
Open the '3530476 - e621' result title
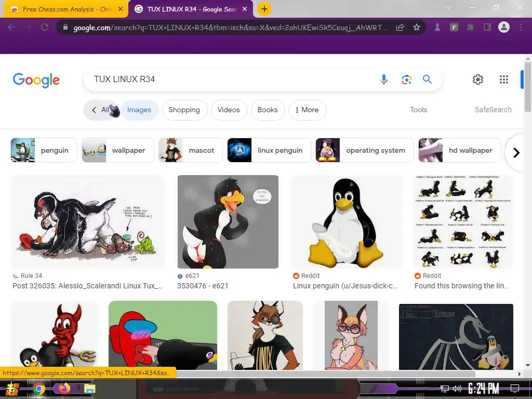tap(203, 286)
